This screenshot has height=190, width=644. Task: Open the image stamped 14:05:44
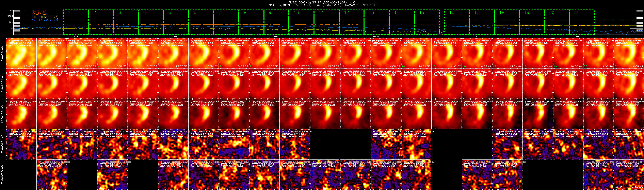[538, 53]
